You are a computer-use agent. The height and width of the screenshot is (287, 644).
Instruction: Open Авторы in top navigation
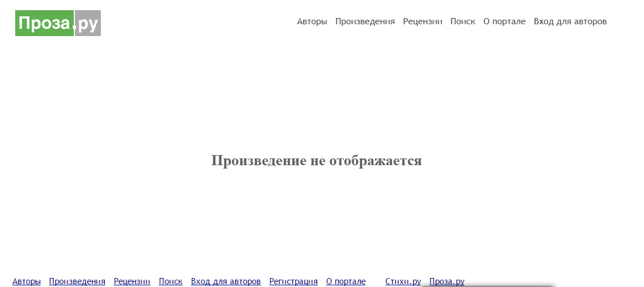click(x=312, y=21)
